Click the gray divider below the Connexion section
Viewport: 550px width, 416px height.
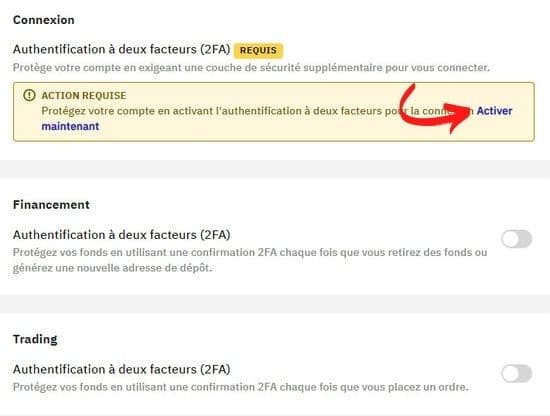[275, 169]
